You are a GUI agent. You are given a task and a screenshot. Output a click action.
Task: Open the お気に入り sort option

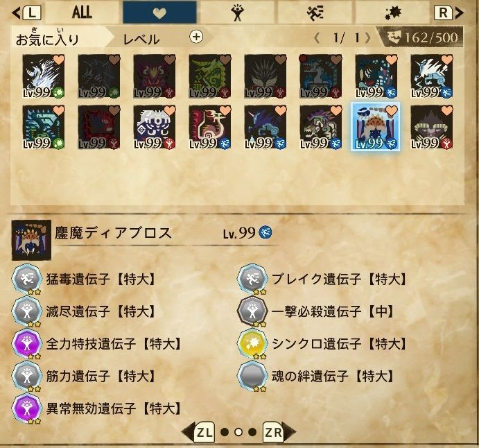(x=47, y=40)
